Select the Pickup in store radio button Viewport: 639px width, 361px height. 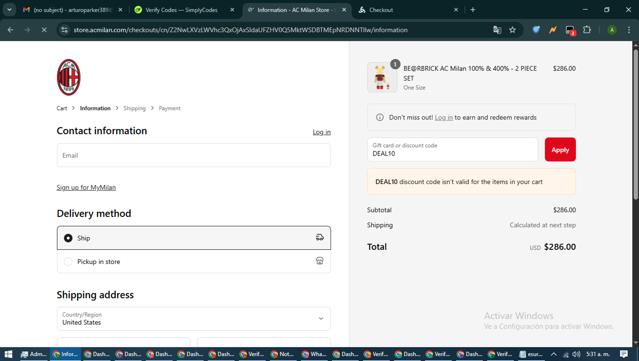pyautogui.click(x=68, y=262)
